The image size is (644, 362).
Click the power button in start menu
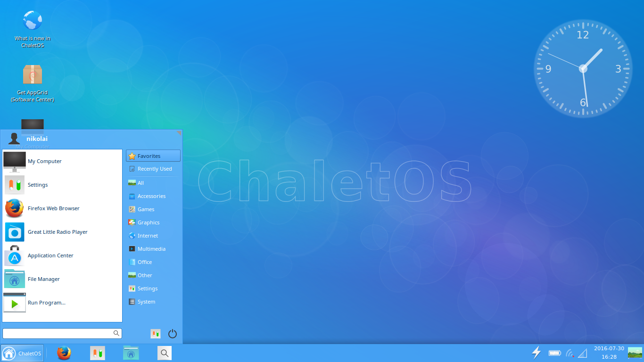(x=173, y=334)
